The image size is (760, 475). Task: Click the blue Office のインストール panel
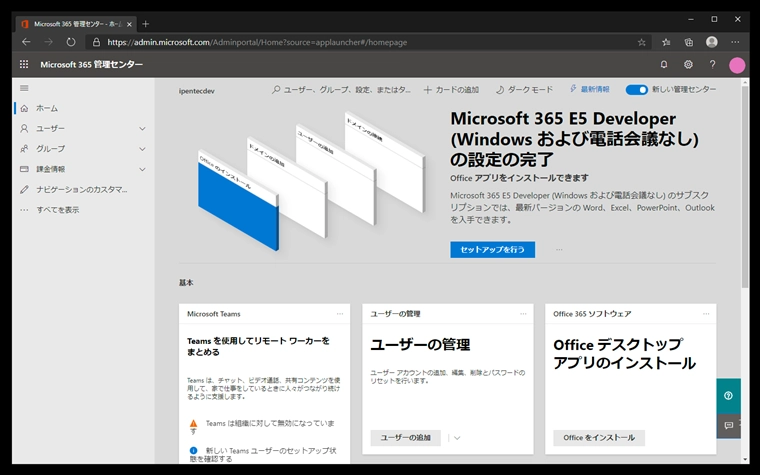click(x=238, y=206)
